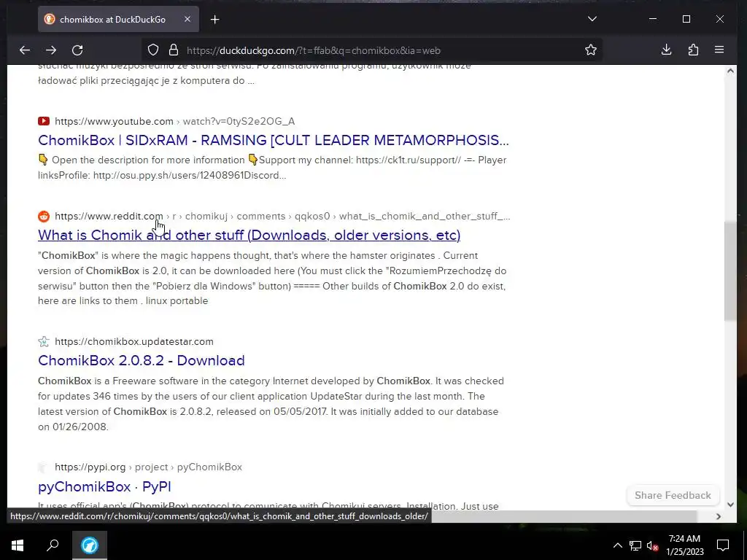Click the YouTube favicon in results
The image size is (747, 560).
[44, 121]
